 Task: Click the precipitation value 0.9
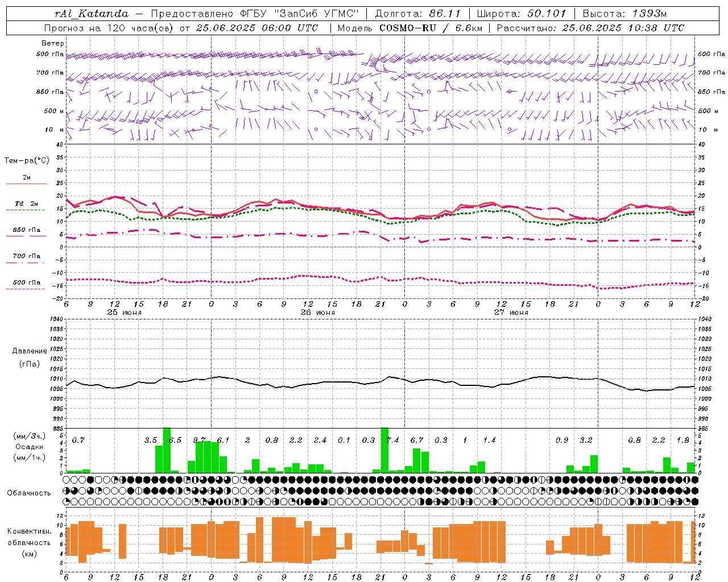(x=562, y=440)
